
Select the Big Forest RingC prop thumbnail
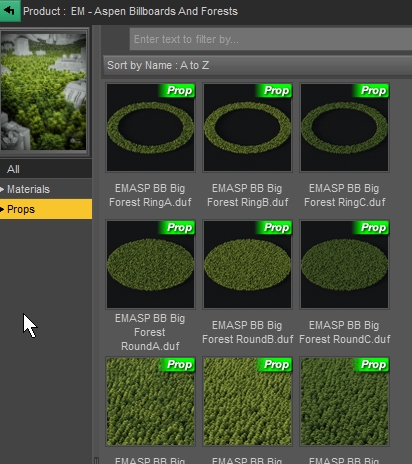coord(344,127)
